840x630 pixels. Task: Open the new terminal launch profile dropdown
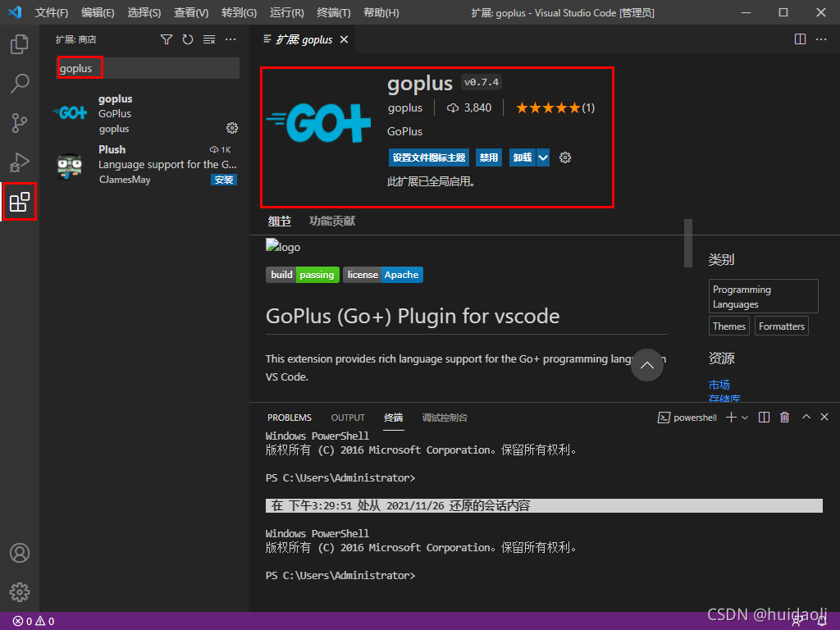tap(745, 418)
